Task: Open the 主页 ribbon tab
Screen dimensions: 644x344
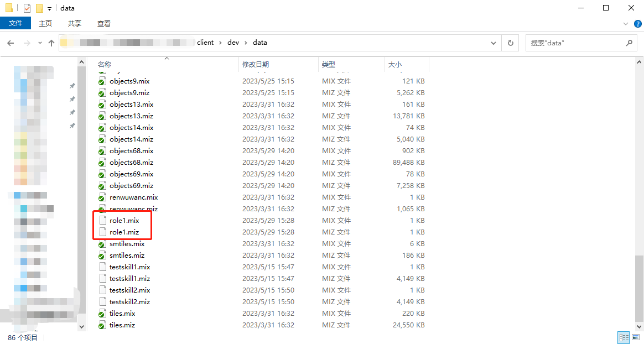Action: point(45,23)
